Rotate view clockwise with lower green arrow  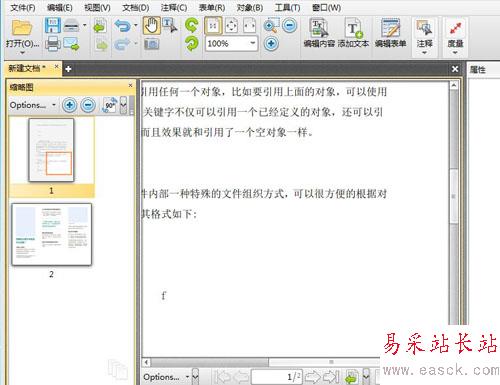pos(192,44)
